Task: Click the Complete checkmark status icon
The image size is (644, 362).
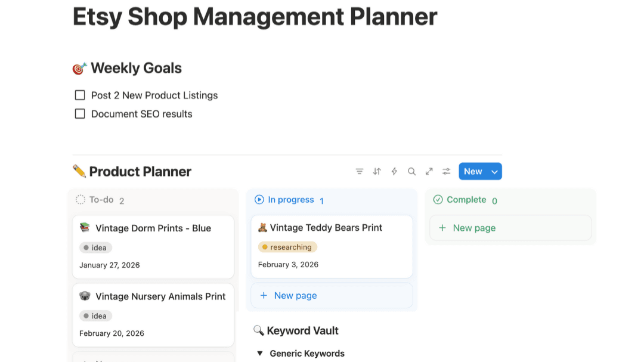Action: click(438, 200)
